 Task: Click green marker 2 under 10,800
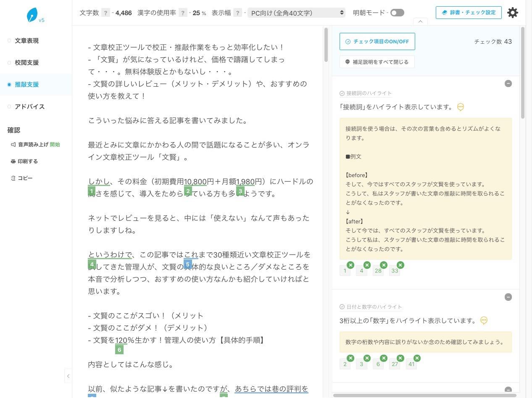click(x=188, y=191)
